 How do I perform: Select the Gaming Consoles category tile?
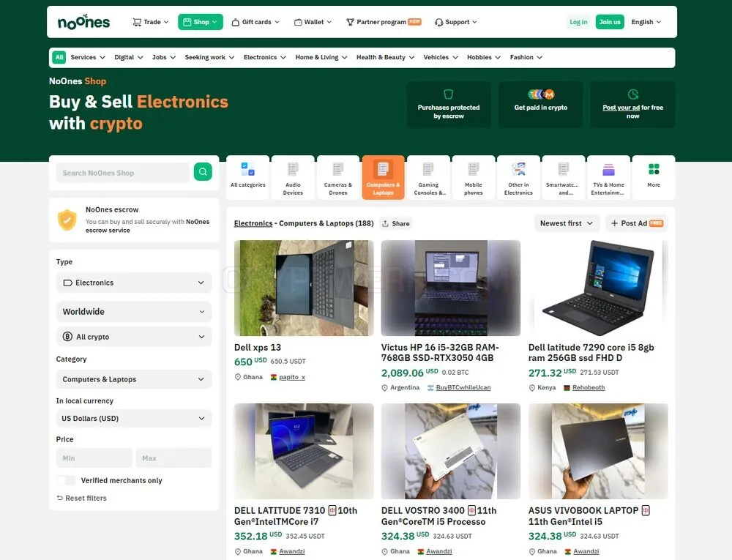(428, 177)
